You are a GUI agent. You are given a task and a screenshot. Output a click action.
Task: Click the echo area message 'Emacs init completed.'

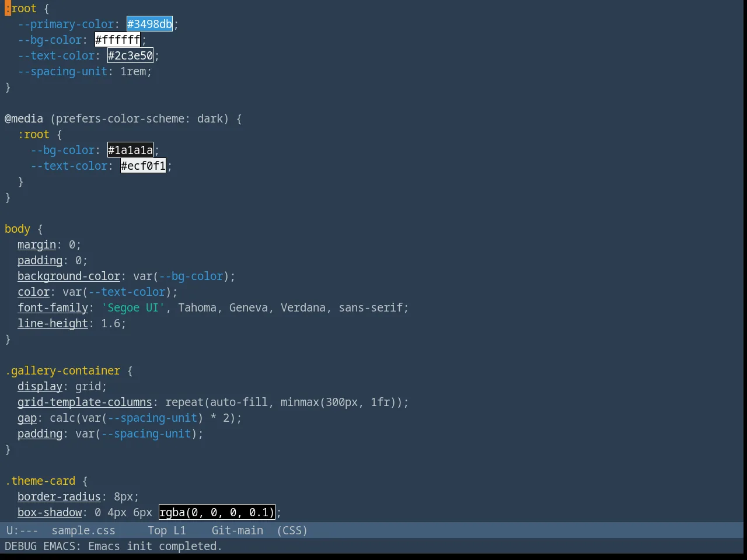click(155, 546)
